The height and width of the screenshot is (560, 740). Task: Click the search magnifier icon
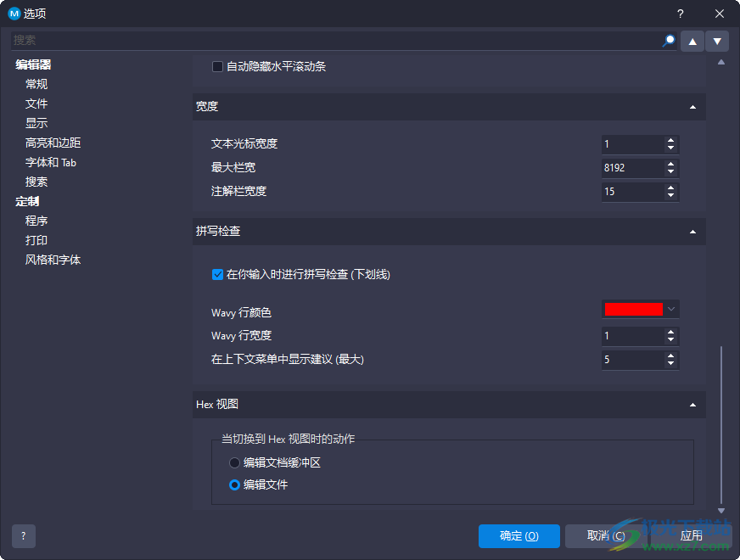coord(668,41)
